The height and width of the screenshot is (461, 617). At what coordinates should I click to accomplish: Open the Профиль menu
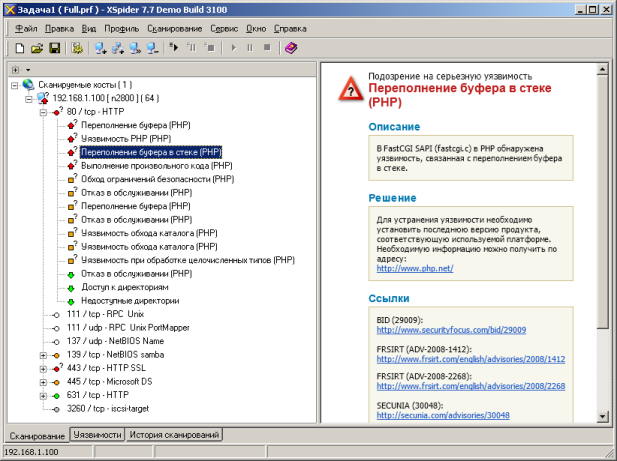coord(122,29)
